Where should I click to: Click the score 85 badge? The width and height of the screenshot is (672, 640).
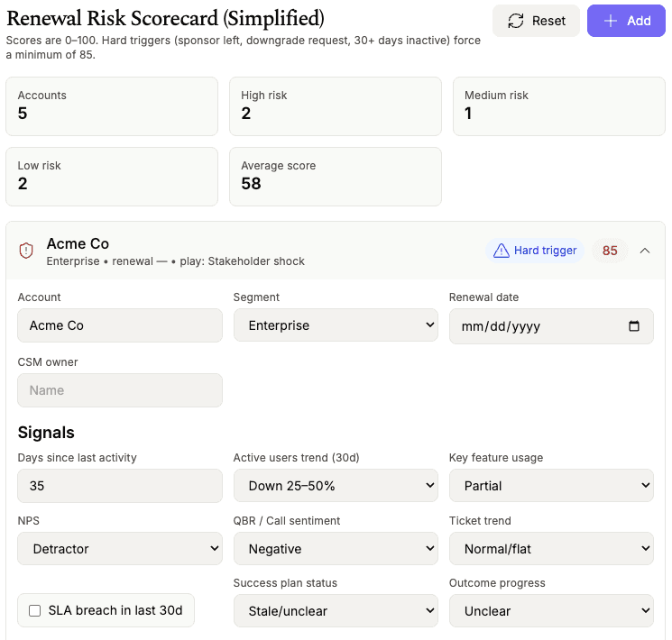click(610, 251)
